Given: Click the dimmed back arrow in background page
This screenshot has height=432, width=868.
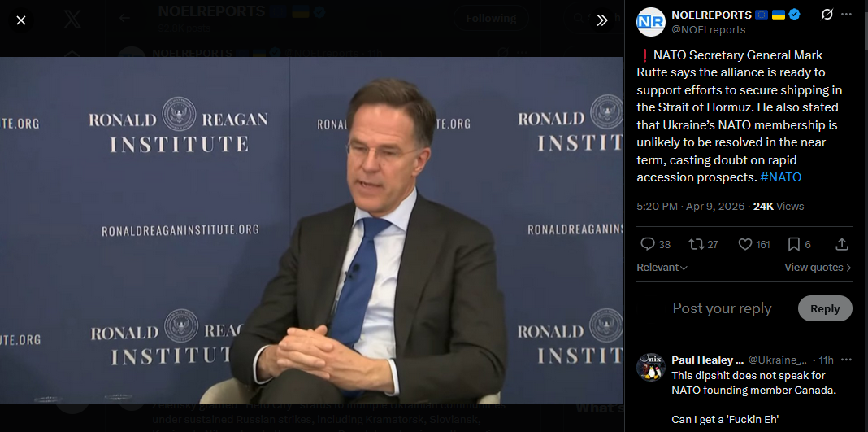Looking at the screenshot, I should 124,18.
